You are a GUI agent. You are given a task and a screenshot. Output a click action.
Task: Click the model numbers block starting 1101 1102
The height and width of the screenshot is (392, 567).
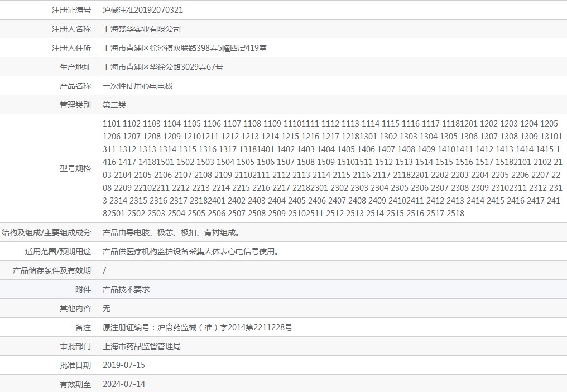point(332,168)
